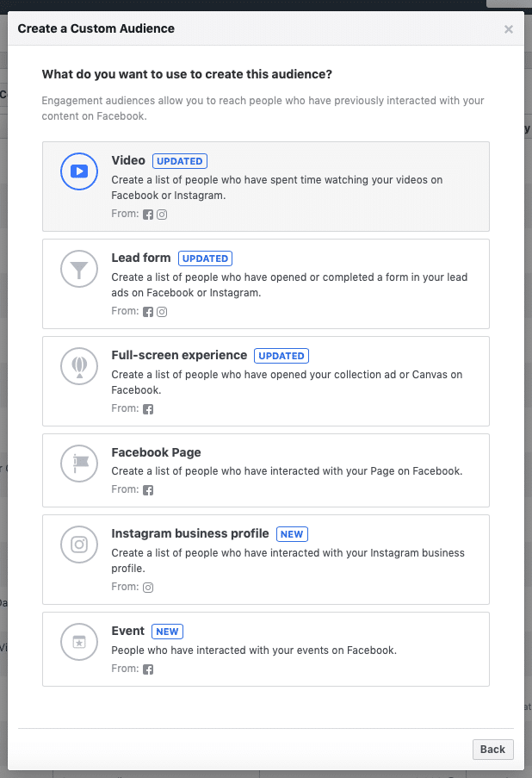This screenshot has width=532, height=778.
Task: Click 'From:' label in Full-screen experience card
Action: pyautogui.click(x=125, y=408)
